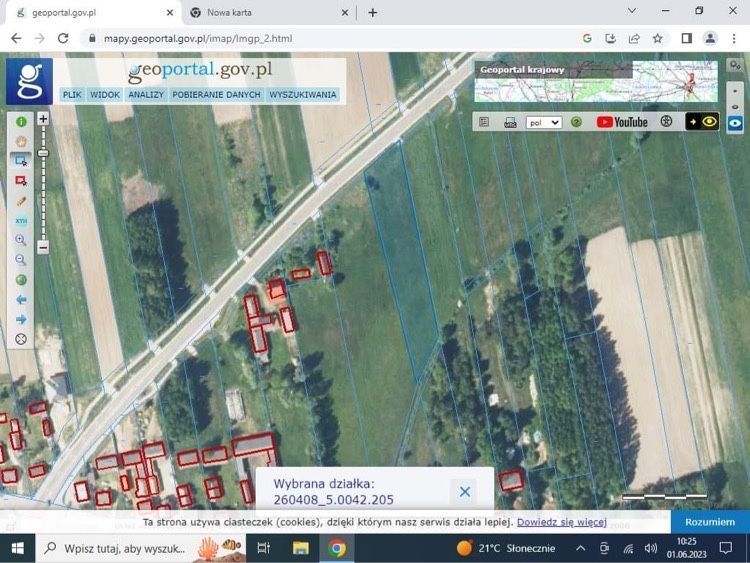750x563 pixels.
Task: Expand the 'pol' language dropdown
Action: (x=543, y=122)
